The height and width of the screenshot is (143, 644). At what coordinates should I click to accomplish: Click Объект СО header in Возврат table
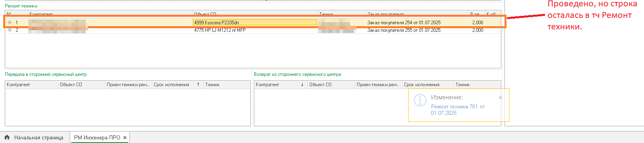[331, 85]
